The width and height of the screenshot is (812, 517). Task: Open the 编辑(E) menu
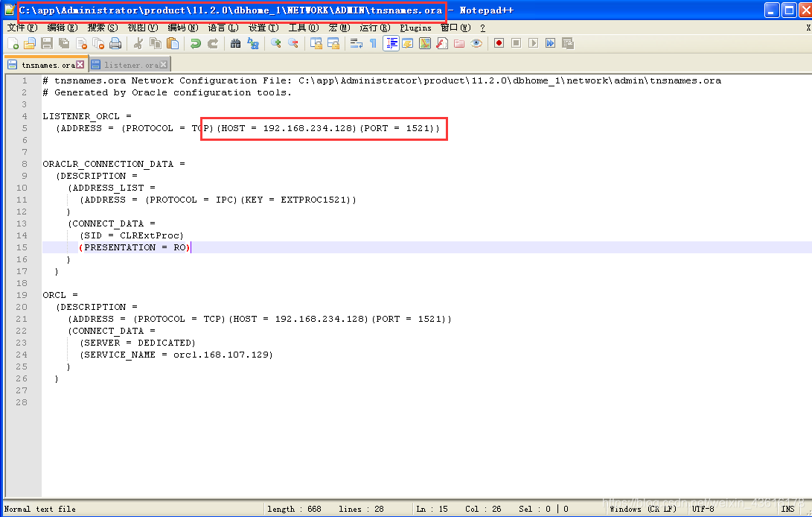point(62,28)
